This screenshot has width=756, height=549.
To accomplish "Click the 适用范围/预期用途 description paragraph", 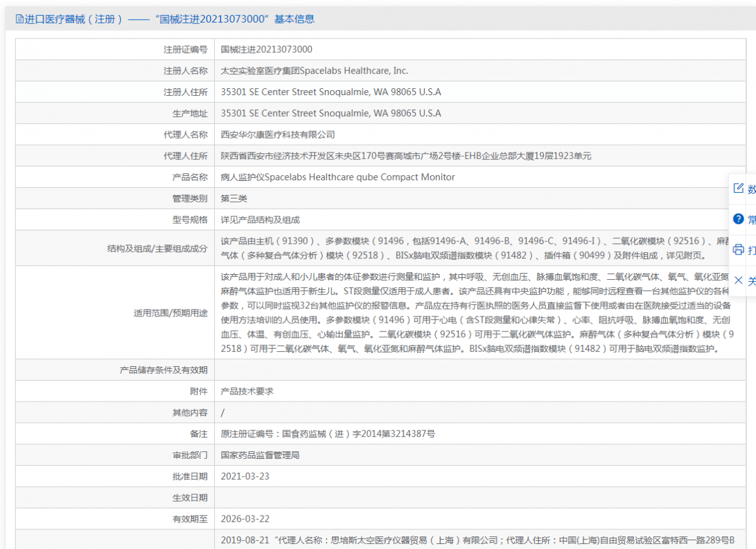I will tap(477, 313).
